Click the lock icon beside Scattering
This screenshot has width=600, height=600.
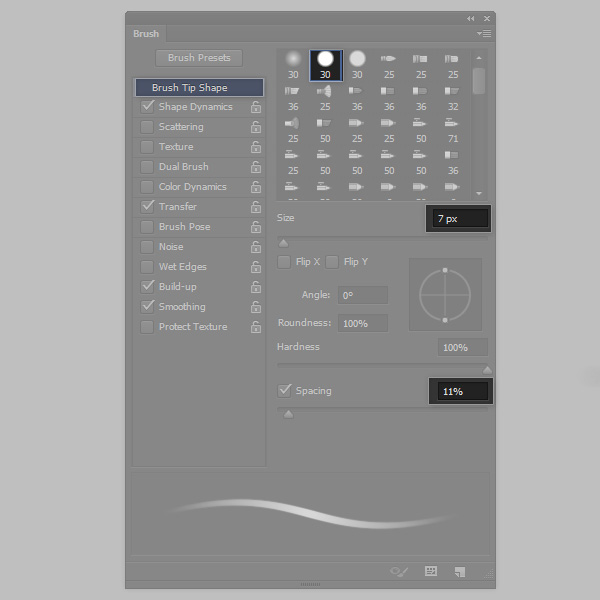256,127
